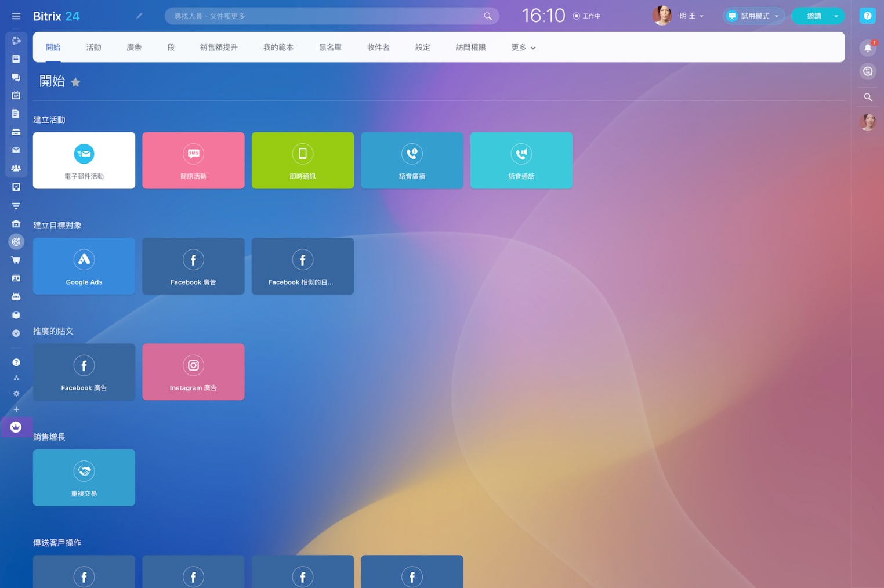Open the robot automation sidebar icon

coord(16,296)
